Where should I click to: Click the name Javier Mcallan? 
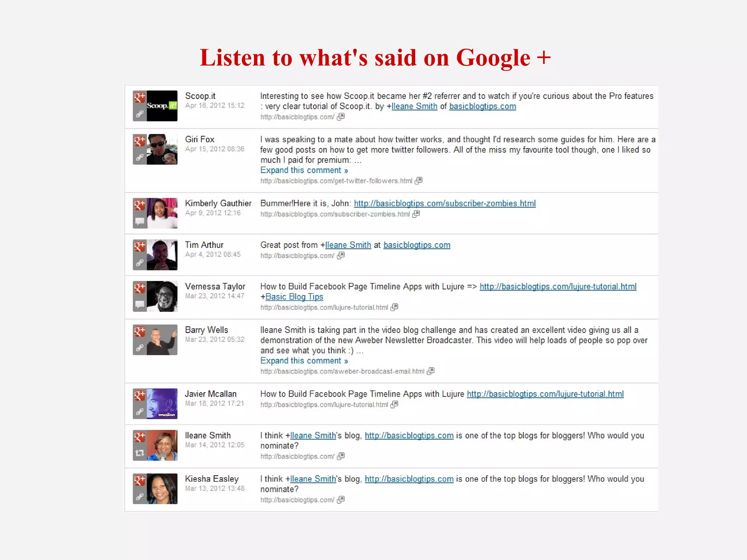tap(210, 394)
